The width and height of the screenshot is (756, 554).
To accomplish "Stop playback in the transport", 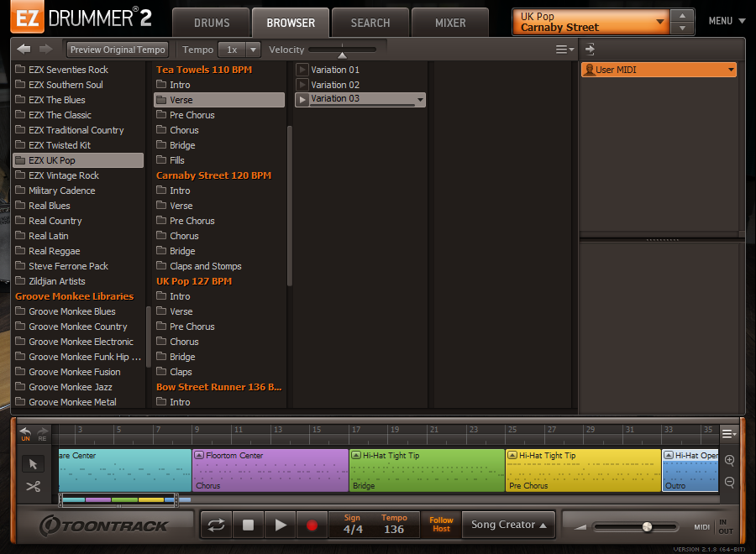I will 248,525.
